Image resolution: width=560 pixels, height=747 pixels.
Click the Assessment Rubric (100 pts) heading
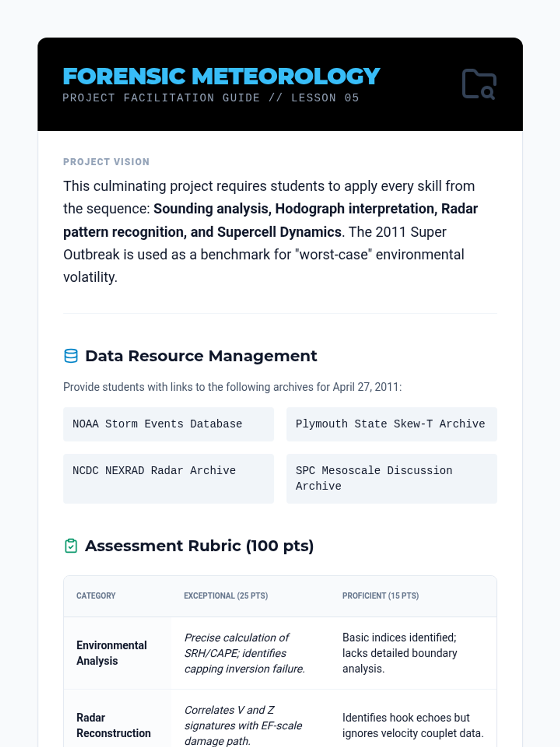(199, 545)
